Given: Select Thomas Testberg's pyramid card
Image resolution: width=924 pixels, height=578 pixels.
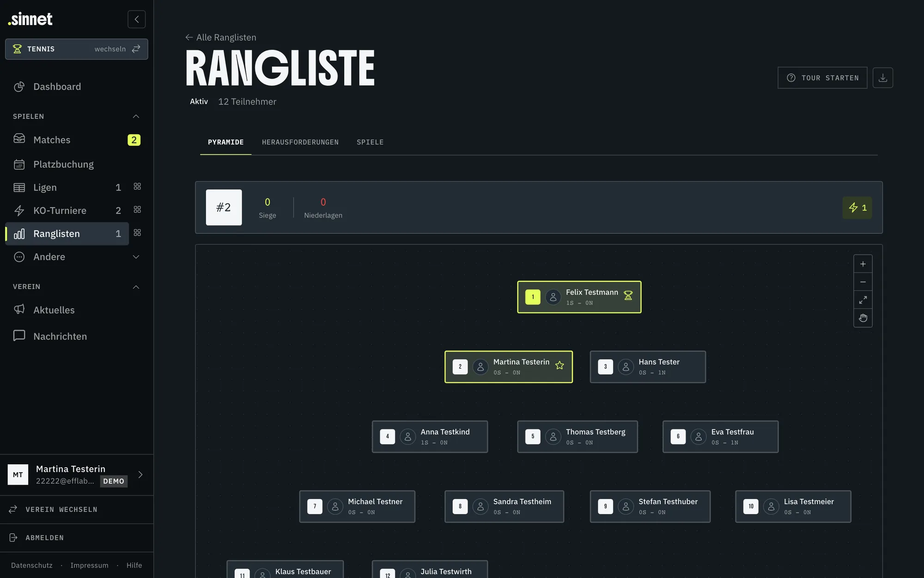Looking at the screenshot, I should coord(577,437).
